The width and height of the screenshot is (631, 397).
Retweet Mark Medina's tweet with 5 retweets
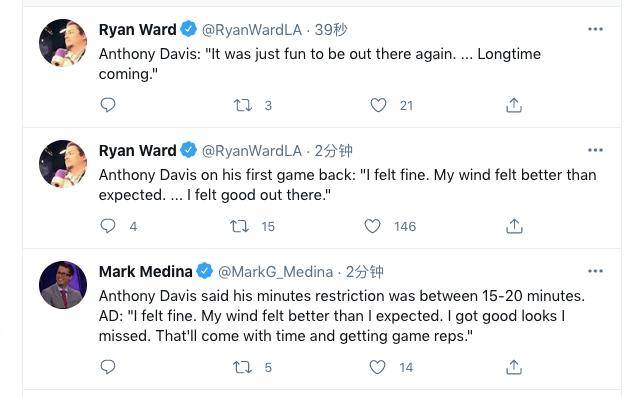point(242,367)
